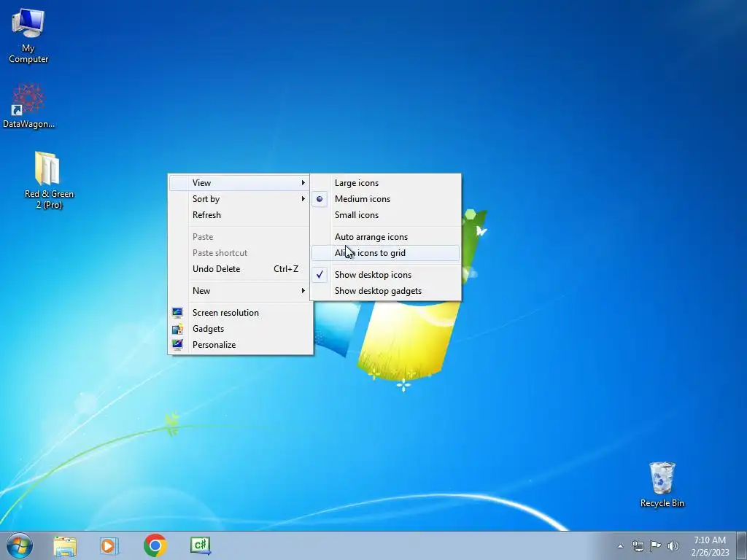Show hidden system tray icons

click(x=620, y=546)
